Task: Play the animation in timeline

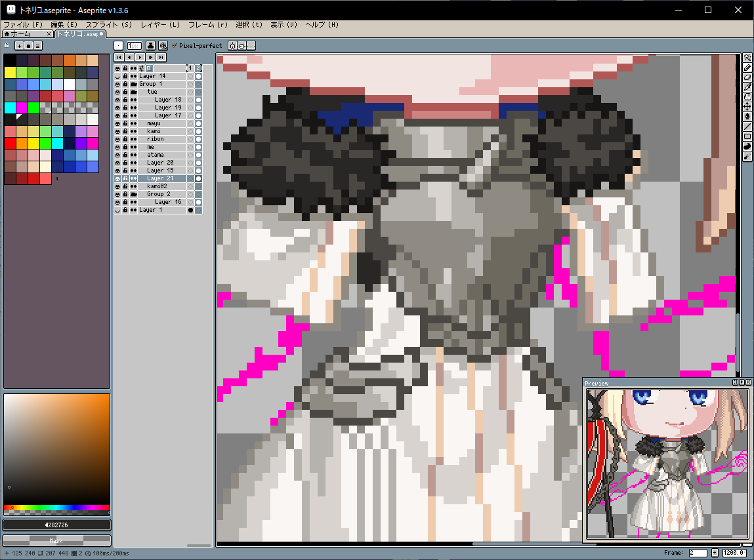Action: 140,58
